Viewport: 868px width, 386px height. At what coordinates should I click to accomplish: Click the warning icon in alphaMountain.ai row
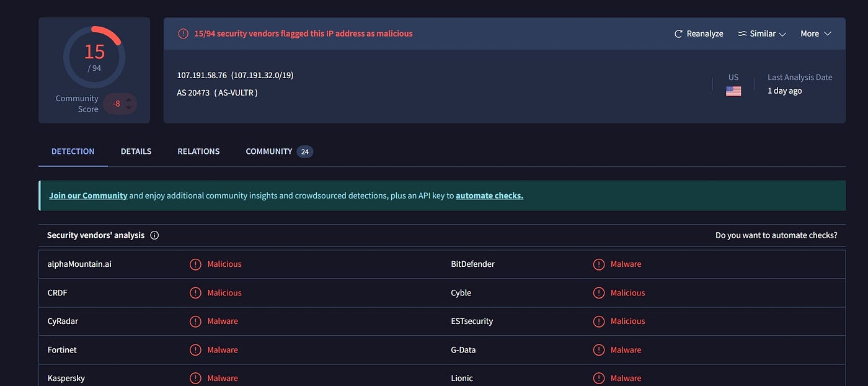[x=195, y=264]
